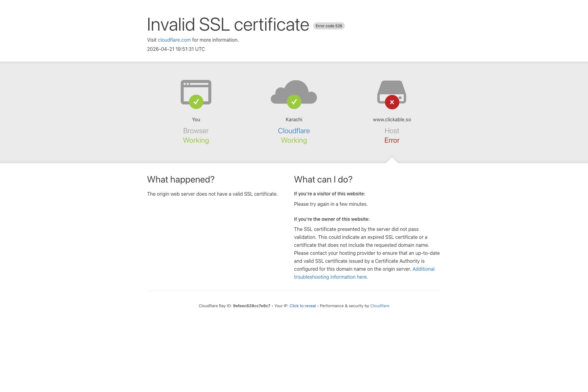Click the What can I do? heading
The width and height of the screenshot is (588, 392).
323,179
